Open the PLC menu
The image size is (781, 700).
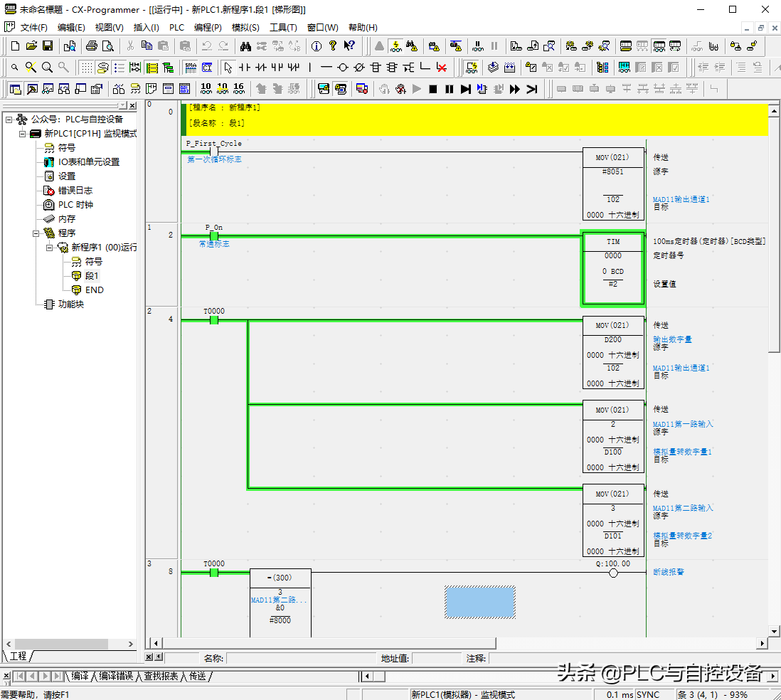(x=176, y=27)
